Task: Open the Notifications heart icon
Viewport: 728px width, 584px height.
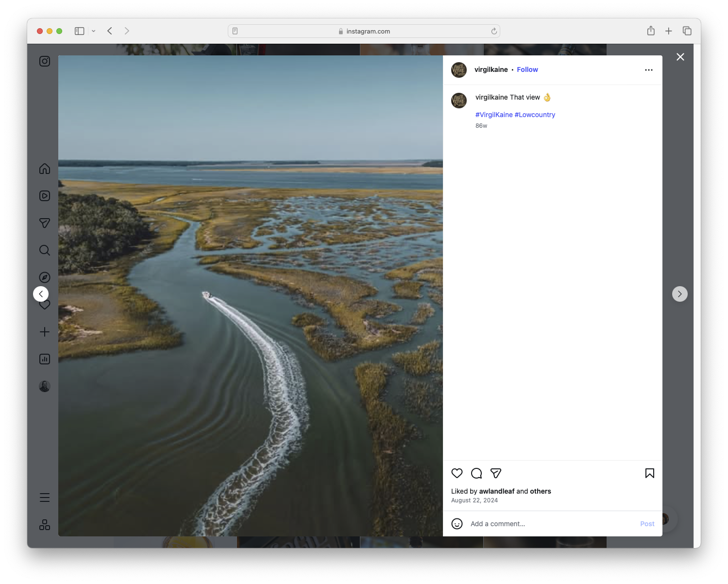Action: coord(44,305)
